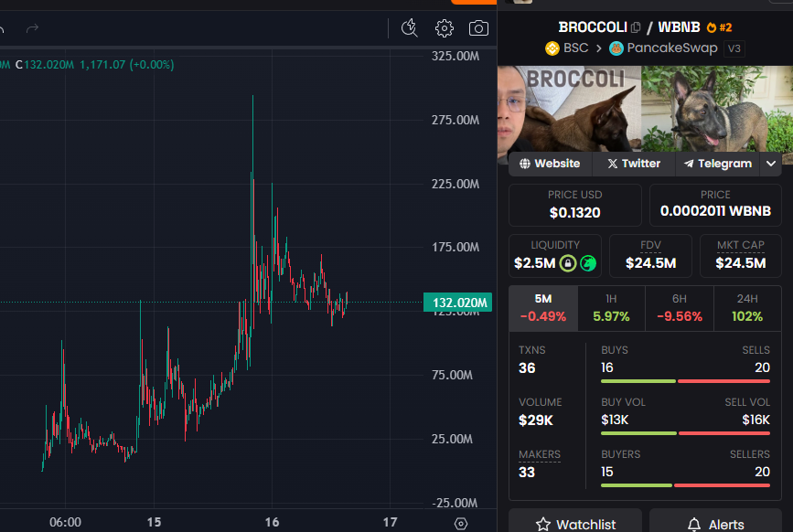Screen dimensions: 793x532
Task: Expand more social links chevron
Action: (771, 164)
